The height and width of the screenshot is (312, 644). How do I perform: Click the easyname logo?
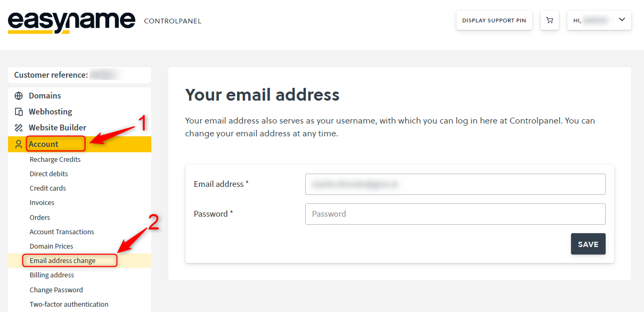tap(71, 20)
